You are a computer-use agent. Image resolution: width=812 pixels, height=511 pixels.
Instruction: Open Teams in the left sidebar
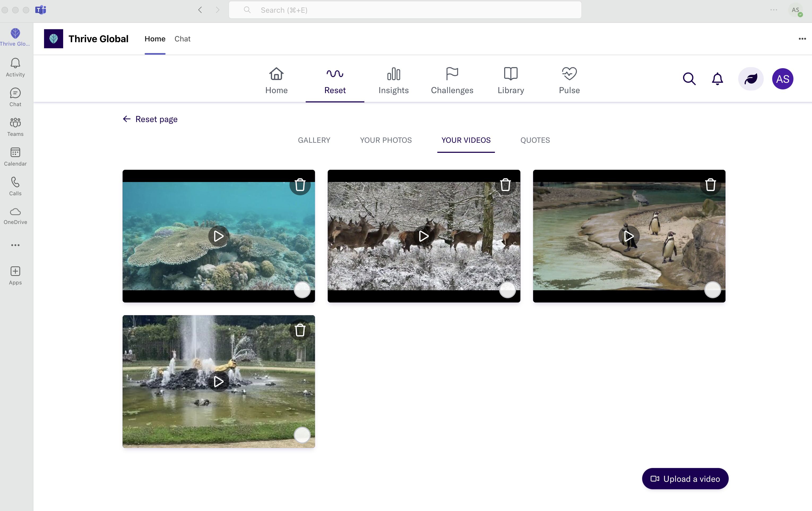(x=15, y=127)
